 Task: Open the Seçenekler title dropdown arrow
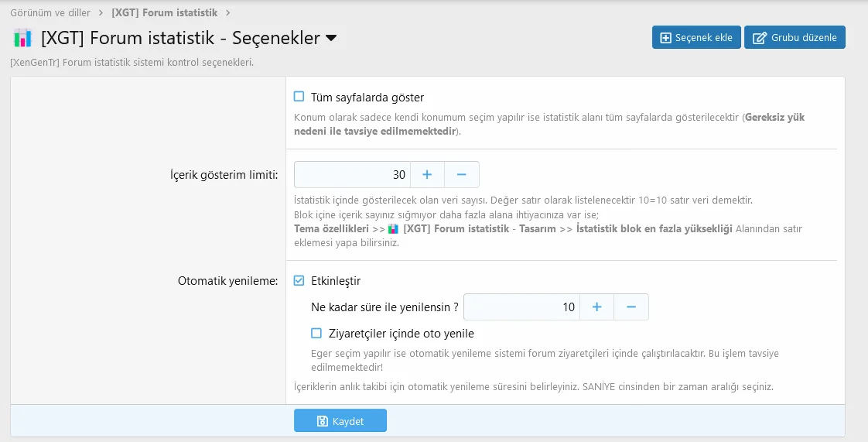coord(331,38)
